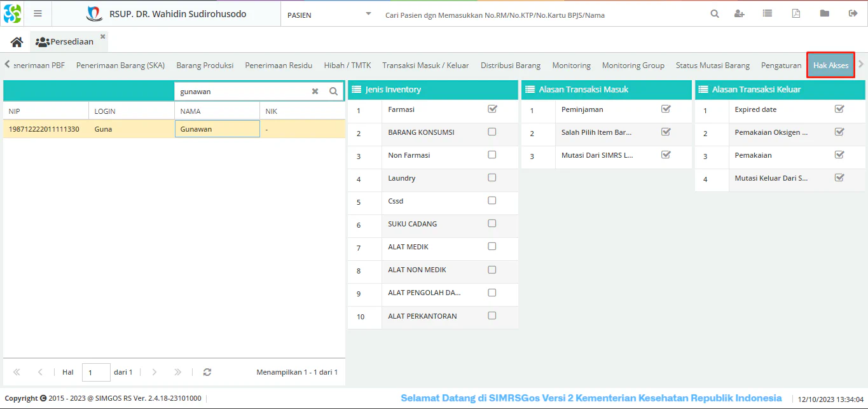Image resolution: width=868 pixels, height=409 pixels.
Task: Click the NAMA column header
Action: [217, 111]
